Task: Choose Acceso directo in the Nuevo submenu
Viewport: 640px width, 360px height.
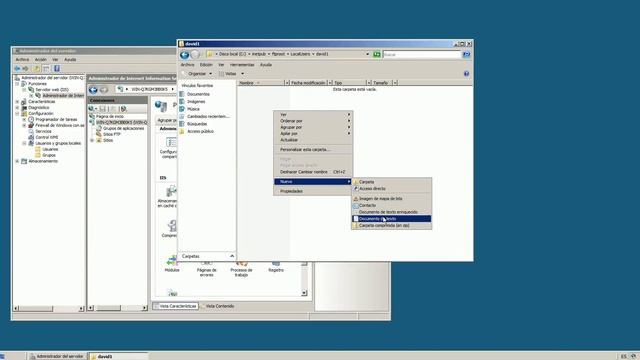Action: pos(391,189)
